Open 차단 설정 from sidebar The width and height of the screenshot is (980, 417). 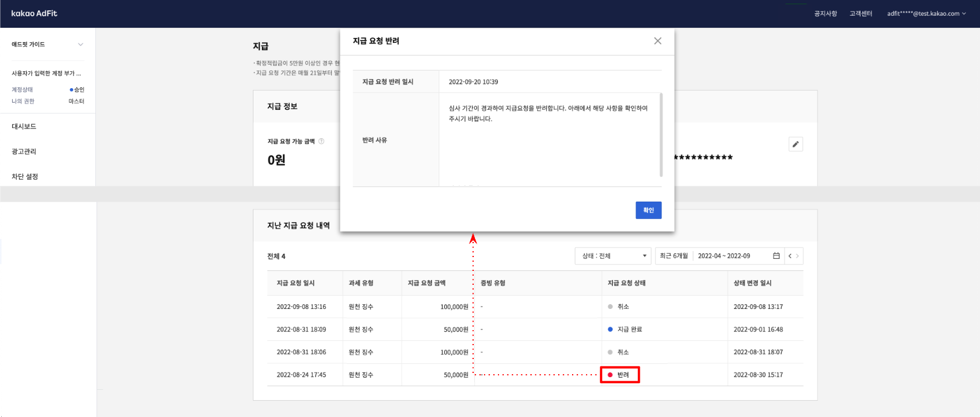tap(25, 177)
